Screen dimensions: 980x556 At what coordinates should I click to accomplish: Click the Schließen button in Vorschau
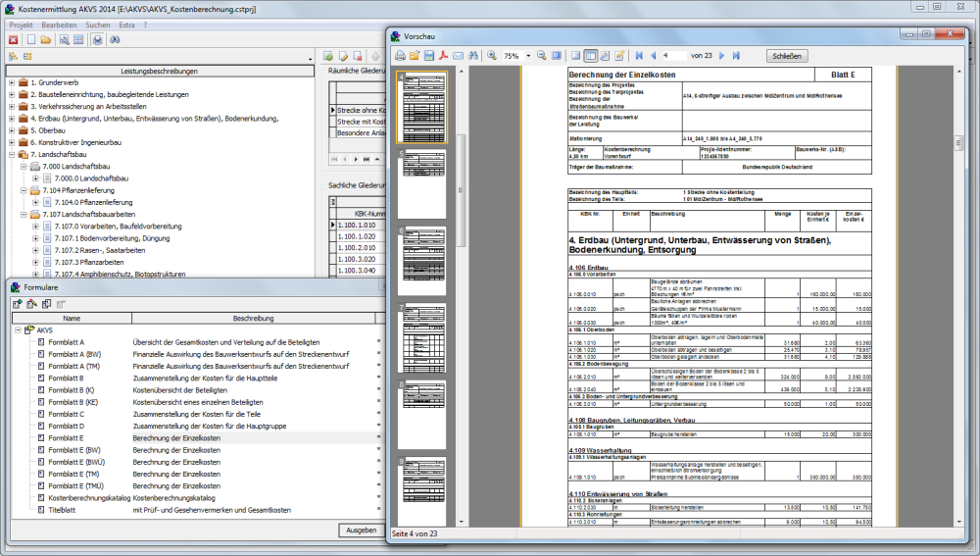point(787,56)
